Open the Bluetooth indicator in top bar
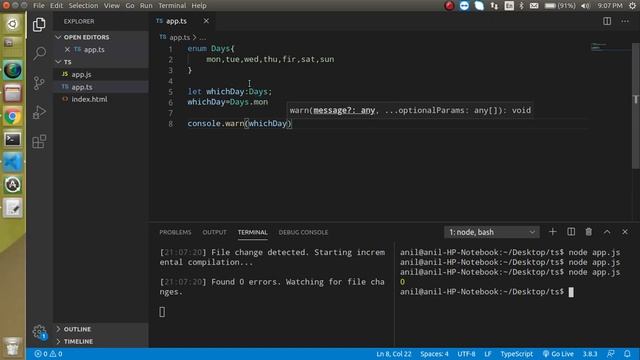This screenshot has width=640, height=360. pos(521,6)
